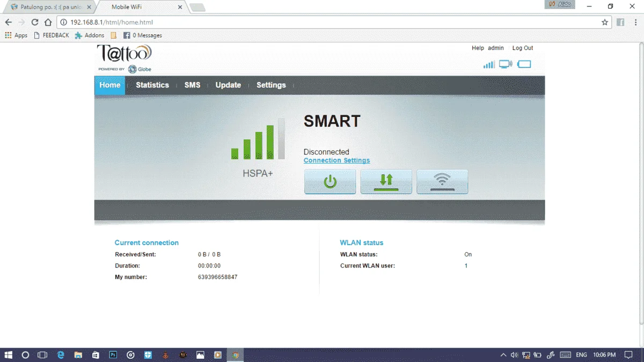Click the Help link
Screen dimensions: 644x362
click(x=478, y=48)
